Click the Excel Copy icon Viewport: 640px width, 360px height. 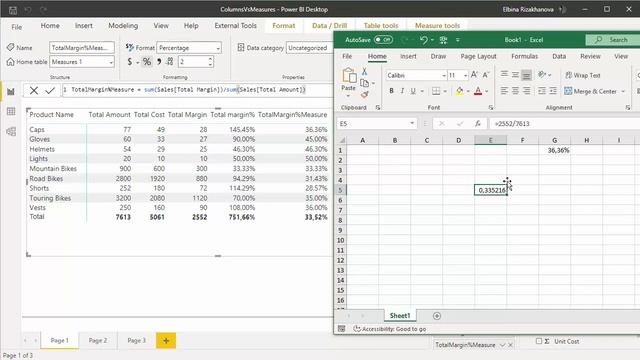pyautogui.click(x=364, y=83)
